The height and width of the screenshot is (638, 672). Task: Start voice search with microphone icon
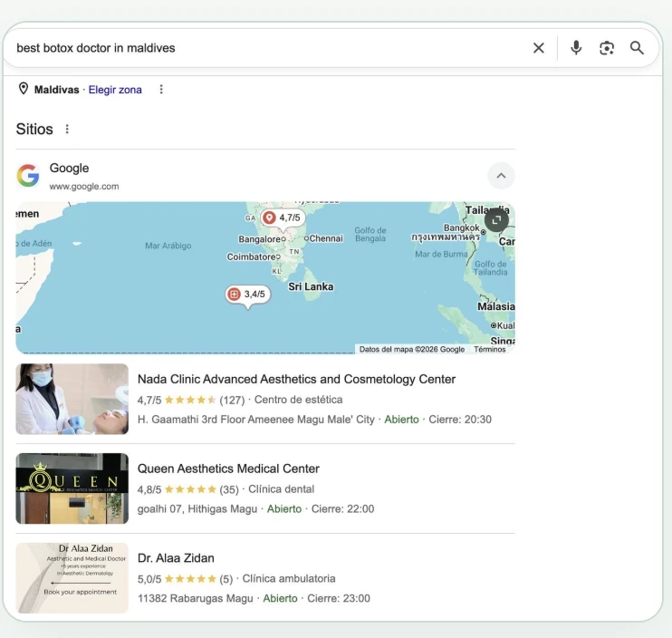coord(576,48)
